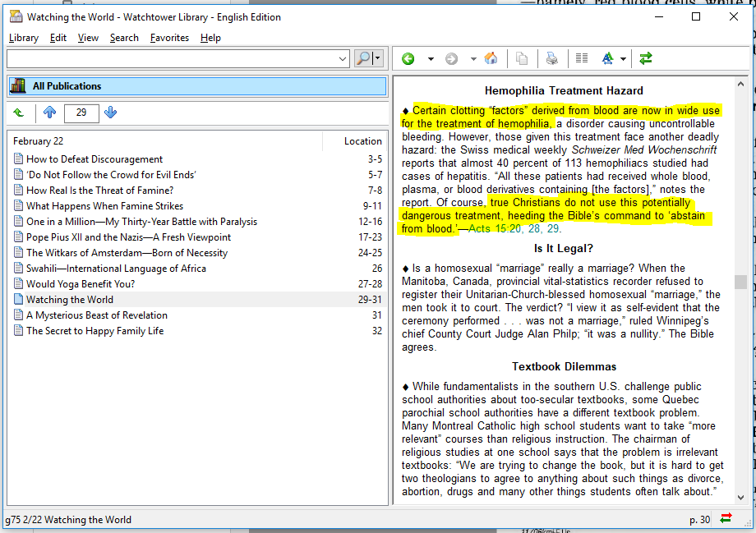
Task: Expand the Back button history dropdown
Action: click(x=430, y=58)
